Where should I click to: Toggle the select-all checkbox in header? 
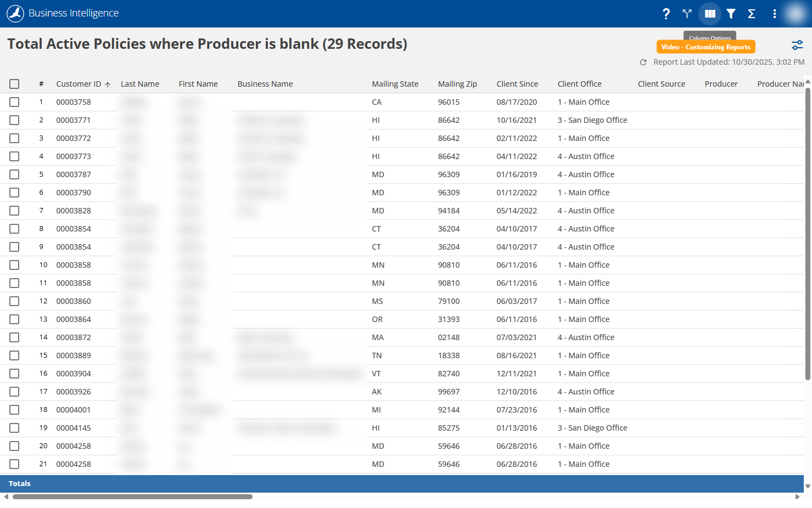coord(14,84)
